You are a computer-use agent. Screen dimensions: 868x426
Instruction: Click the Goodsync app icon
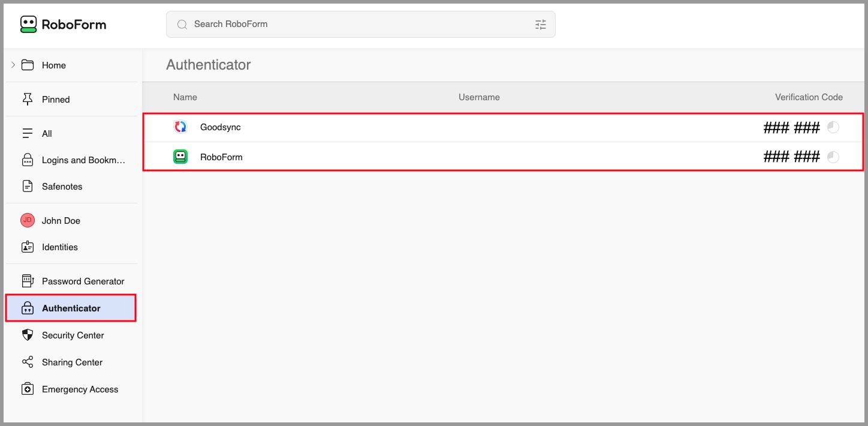coord(180,127)
